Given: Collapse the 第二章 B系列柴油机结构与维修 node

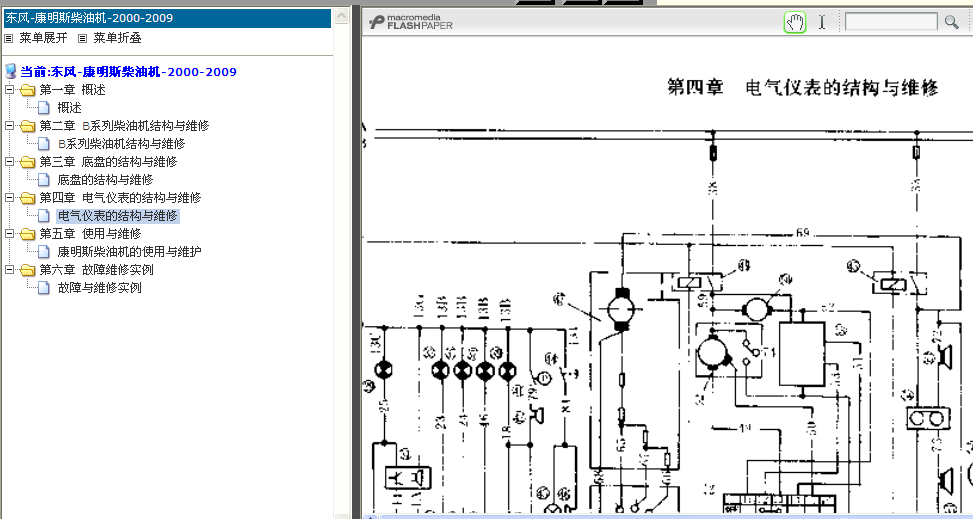Looking at the screenshot, I should (9, 126).
